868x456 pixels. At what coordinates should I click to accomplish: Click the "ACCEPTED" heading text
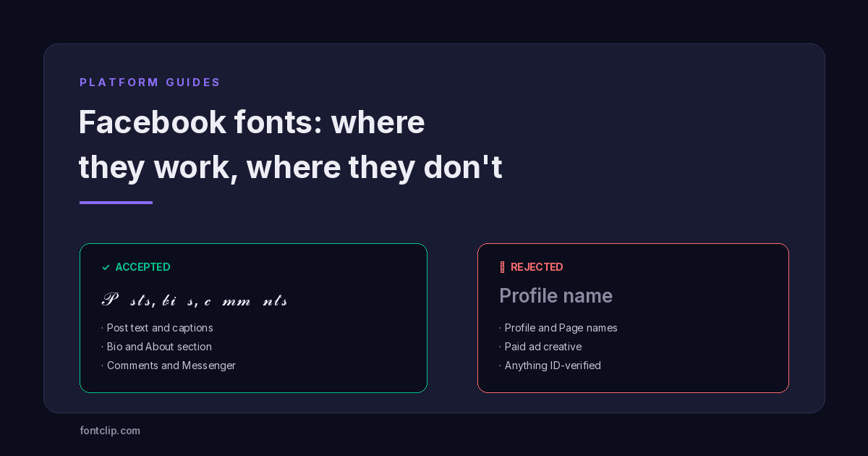click(142, 267)
